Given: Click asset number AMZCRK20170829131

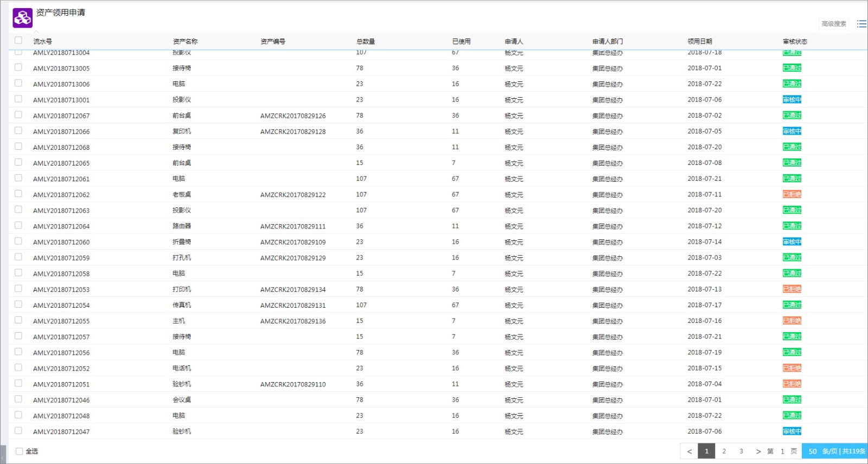Looking at the screenshot, I should tap(293, 305).
